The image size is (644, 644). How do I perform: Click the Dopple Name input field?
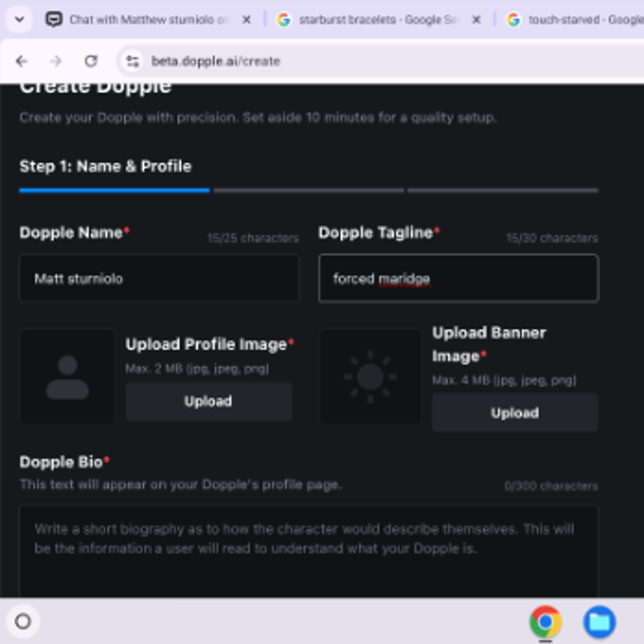159,279
